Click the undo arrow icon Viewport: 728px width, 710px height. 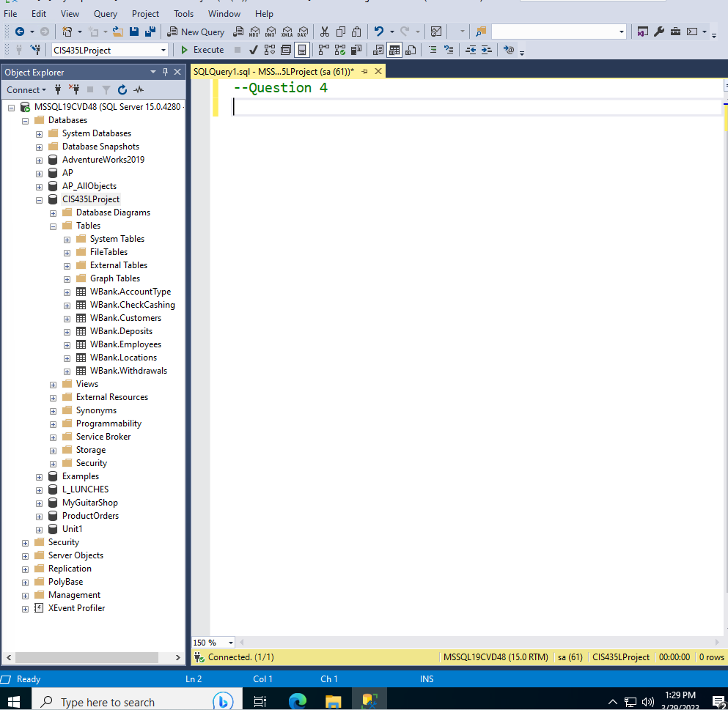pyautogui.click(x=379, y=32)
